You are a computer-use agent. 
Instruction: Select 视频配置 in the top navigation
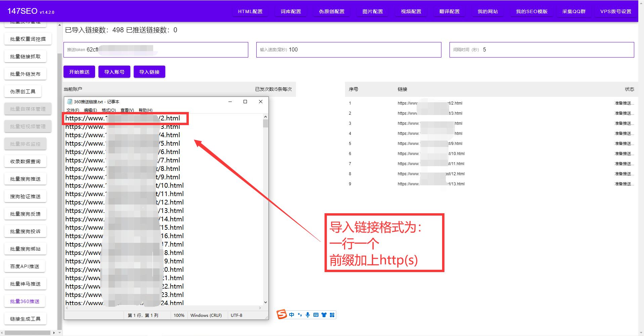[411, 11]
